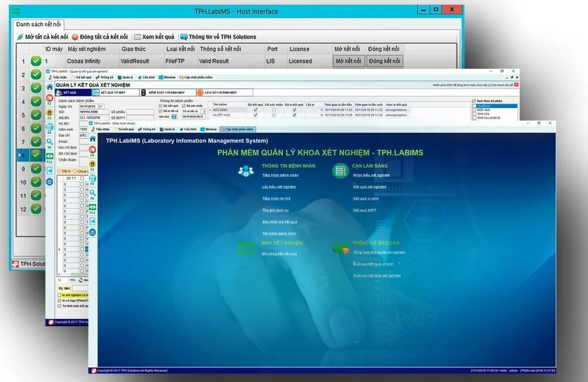This screenshot has height=382, width=588.
Task: Click the F4 notepad icon in main screen sidebar
Action: point(93,179)
